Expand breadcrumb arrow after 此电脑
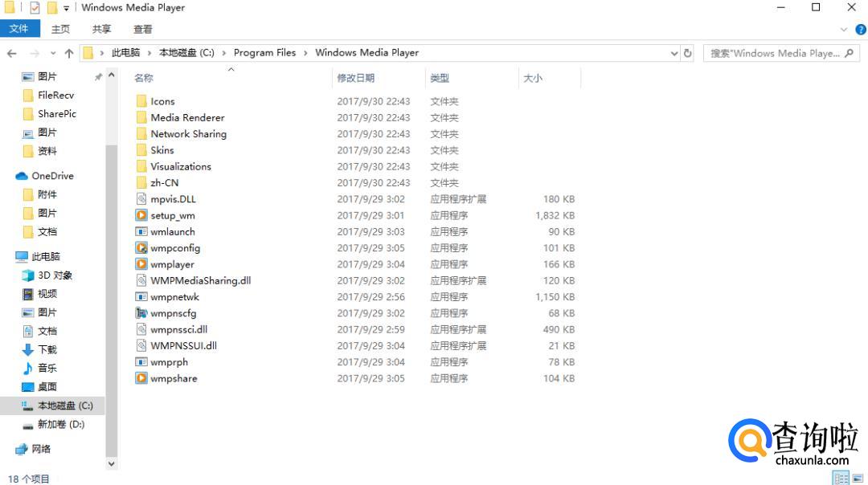This screenshot has height=485, width=868. tap(149, 53)
